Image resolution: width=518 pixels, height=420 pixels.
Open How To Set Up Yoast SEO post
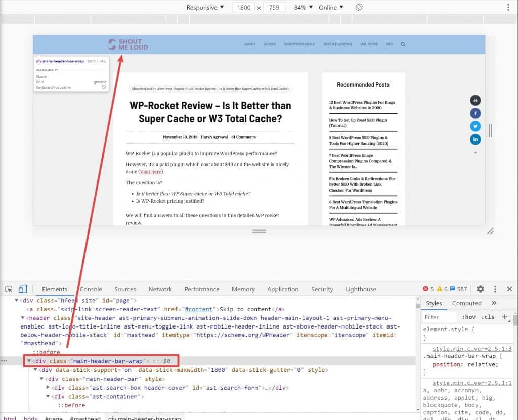358,123
